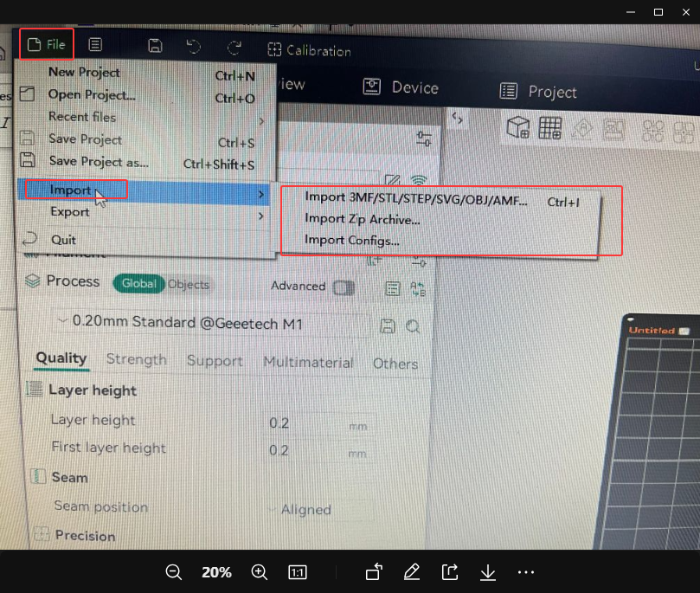
Task: Click the save icon in top toolbar
Action: (155, 47)
